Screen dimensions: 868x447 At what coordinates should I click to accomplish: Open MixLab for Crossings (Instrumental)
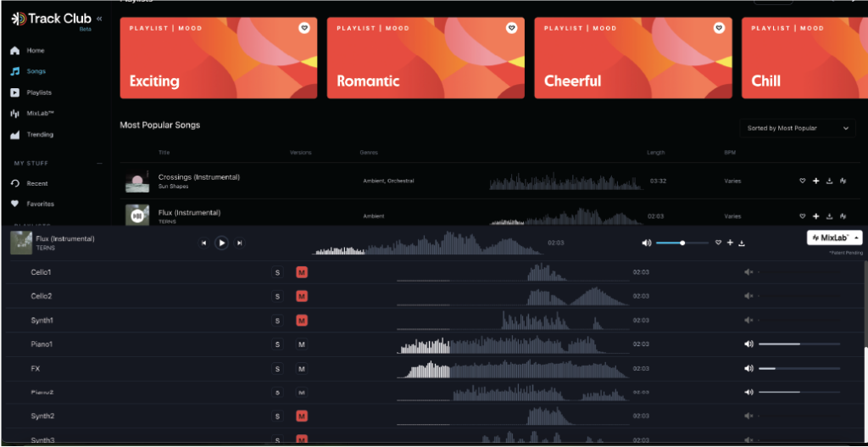point(843,182)
